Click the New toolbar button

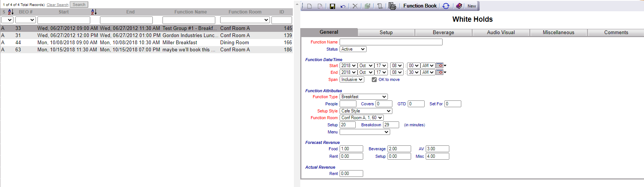coord(472,6)
